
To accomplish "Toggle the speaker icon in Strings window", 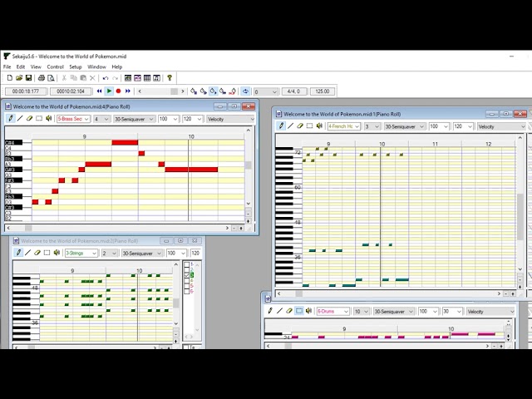I will (57, 253).
